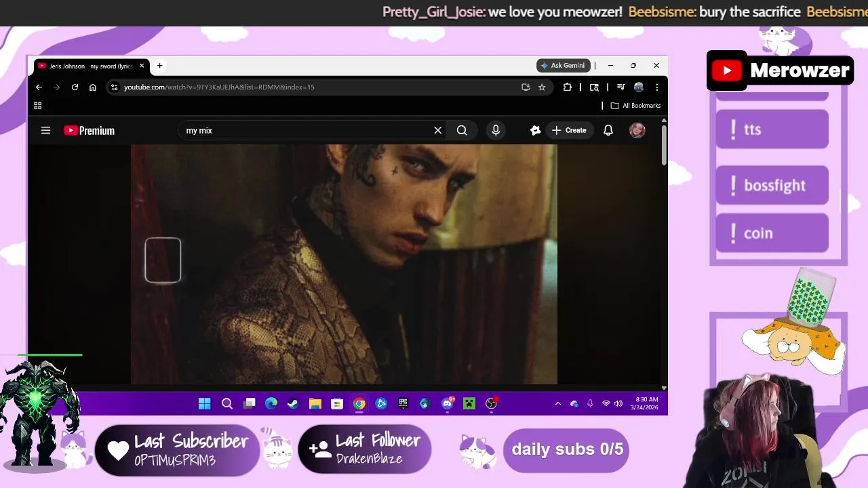This screenshot has width=868, height=488.
Task: Go back in Chrome
Action: click(x=39, y=87)
